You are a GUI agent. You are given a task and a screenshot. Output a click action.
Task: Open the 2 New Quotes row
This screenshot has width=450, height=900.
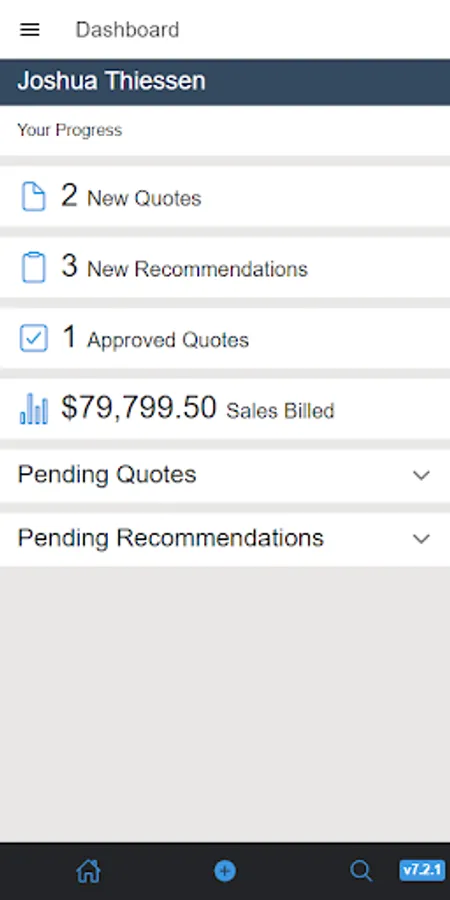tap(225, 197)
